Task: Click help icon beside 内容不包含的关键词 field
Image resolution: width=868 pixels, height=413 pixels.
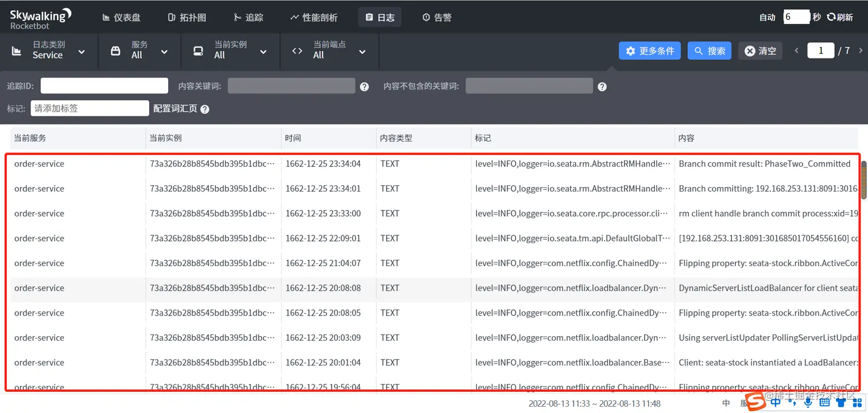Action: click(602, 87)
